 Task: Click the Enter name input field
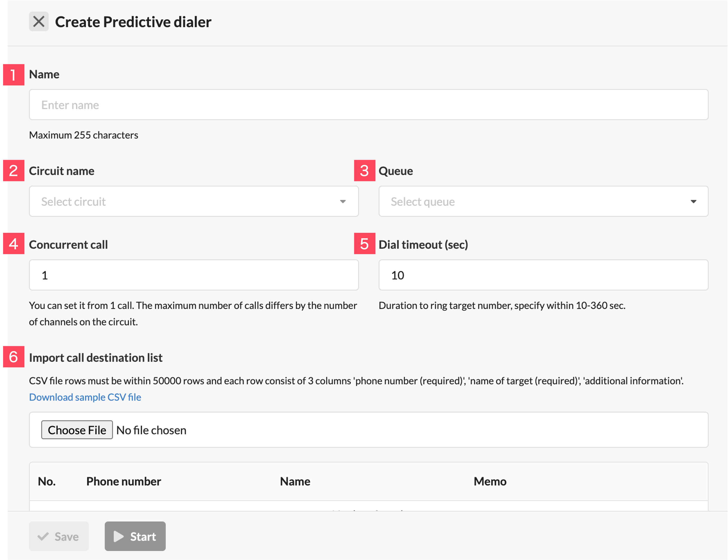click(x=368, y=105)
